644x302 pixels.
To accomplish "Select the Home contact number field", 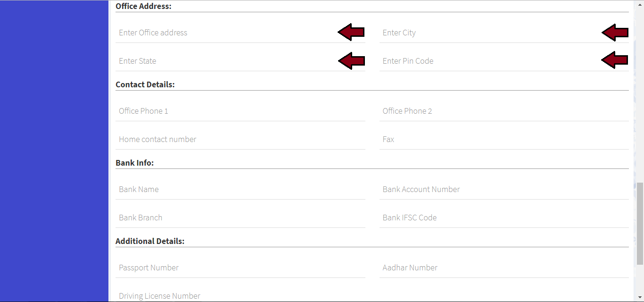I will 240,139.
